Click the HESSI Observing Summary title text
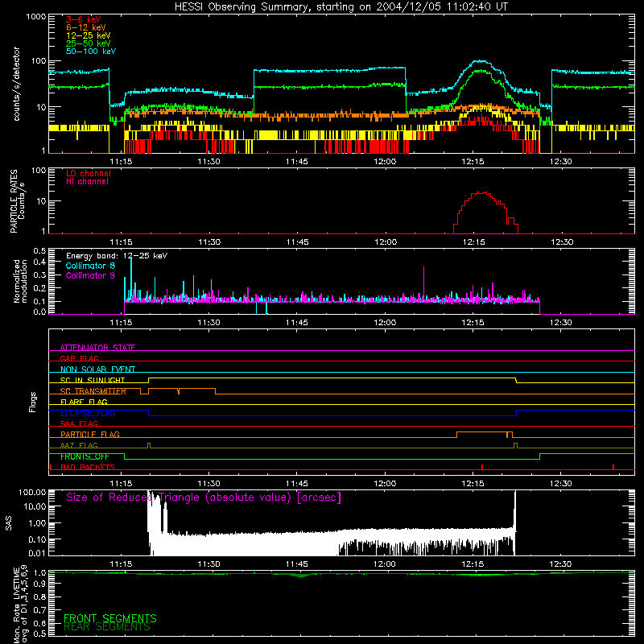 341,7
